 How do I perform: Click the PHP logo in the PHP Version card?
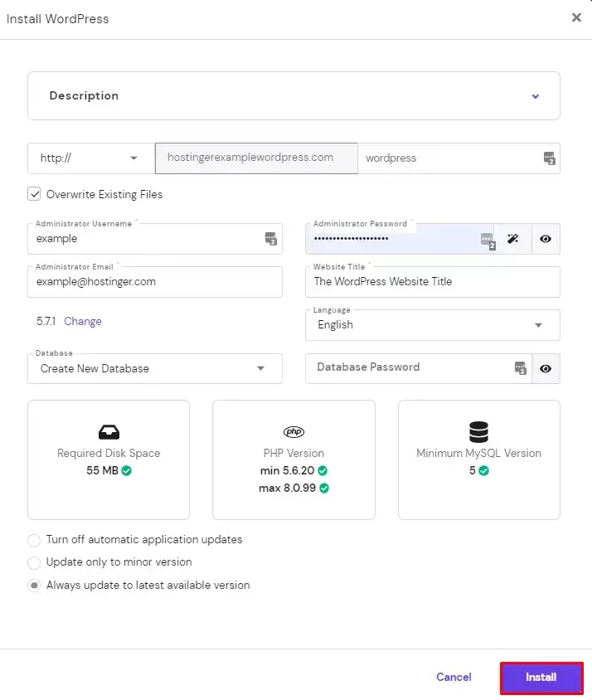294,430
